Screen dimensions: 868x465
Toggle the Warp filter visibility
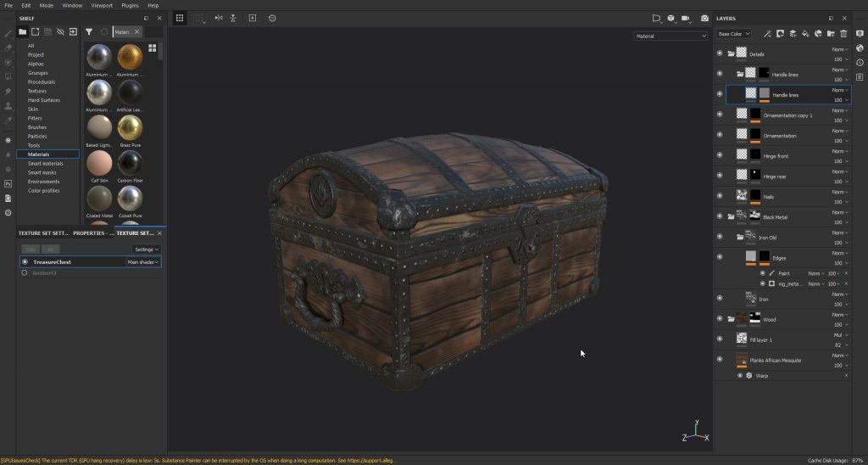click(740, 375)
